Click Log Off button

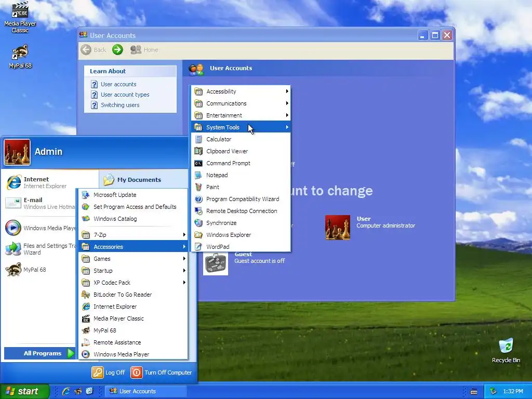click(108, 372)
